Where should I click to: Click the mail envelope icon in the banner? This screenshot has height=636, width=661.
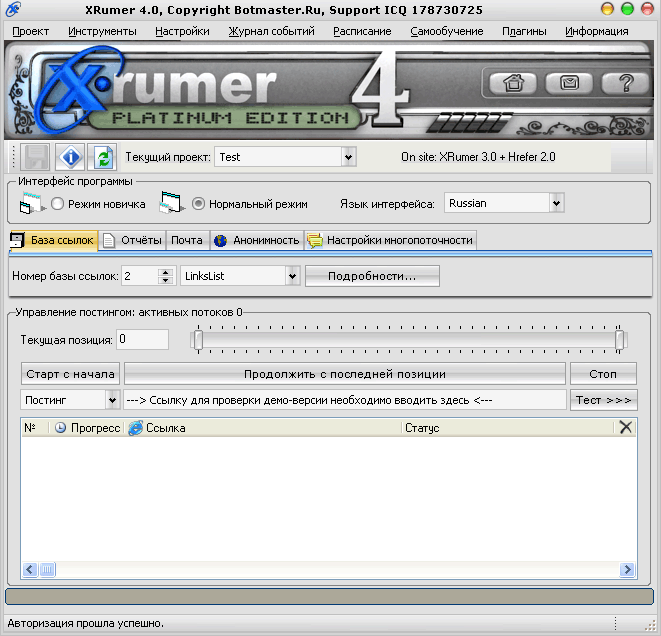569,83
